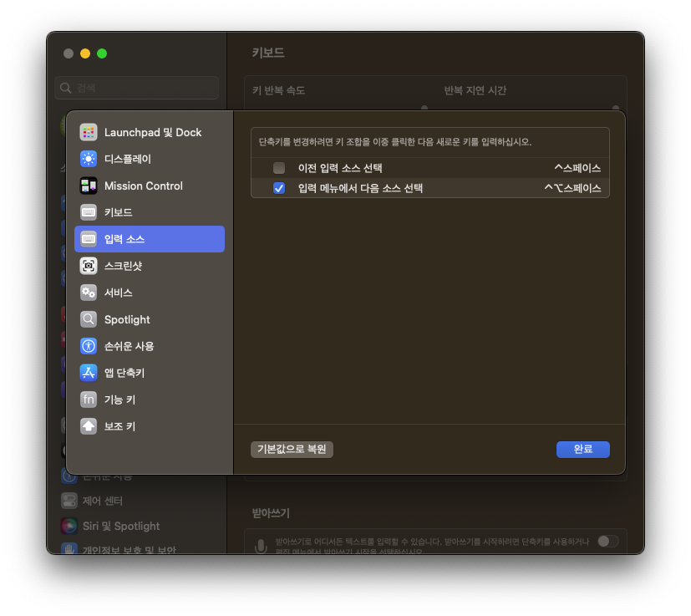The width and height of the screenshot is (691, 616).
Task: Click the yellow minimize window button
Action: tap(85, 53)
